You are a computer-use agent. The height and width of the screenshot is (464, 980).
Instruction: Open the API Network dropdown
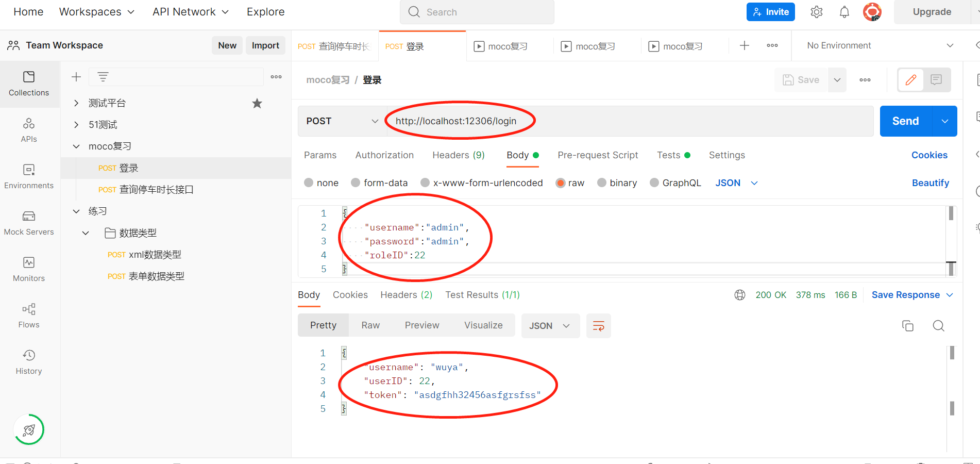(190, 12)
